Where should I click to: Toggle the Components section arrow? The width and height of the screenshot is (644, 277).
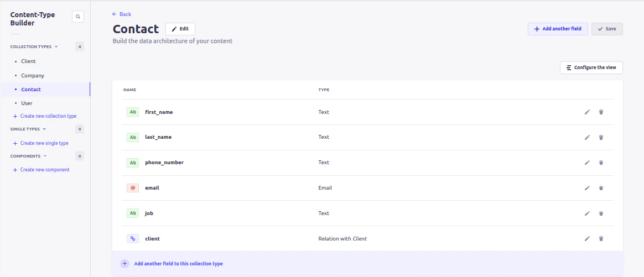[x=45, y=156]
